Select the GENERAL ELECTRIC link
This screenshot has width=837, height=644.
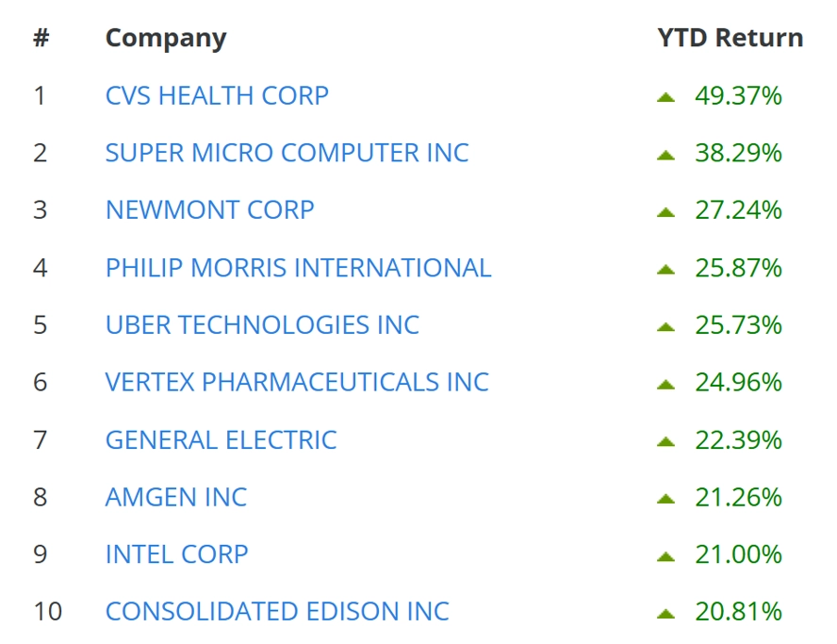tap(221, 440)
